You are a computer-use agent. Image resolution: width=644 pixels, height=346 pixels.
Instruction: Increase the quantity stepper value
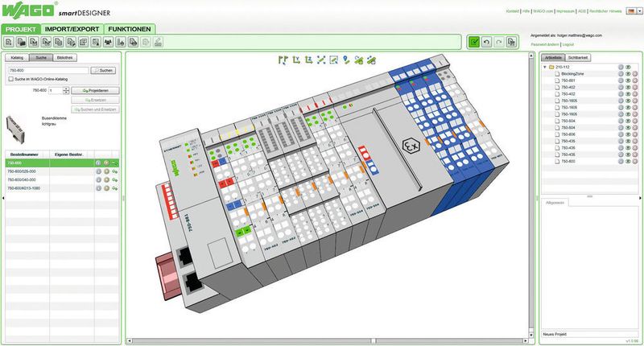(x=66, y=89)
